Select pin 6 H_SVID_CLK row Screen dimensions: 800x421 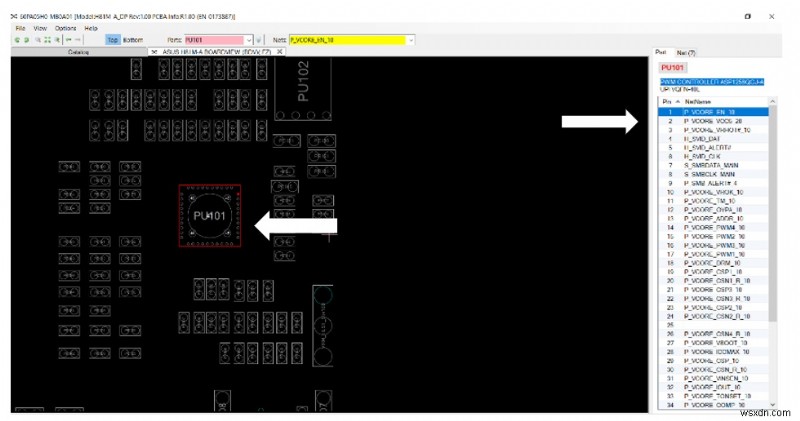(x=713, y=156)
